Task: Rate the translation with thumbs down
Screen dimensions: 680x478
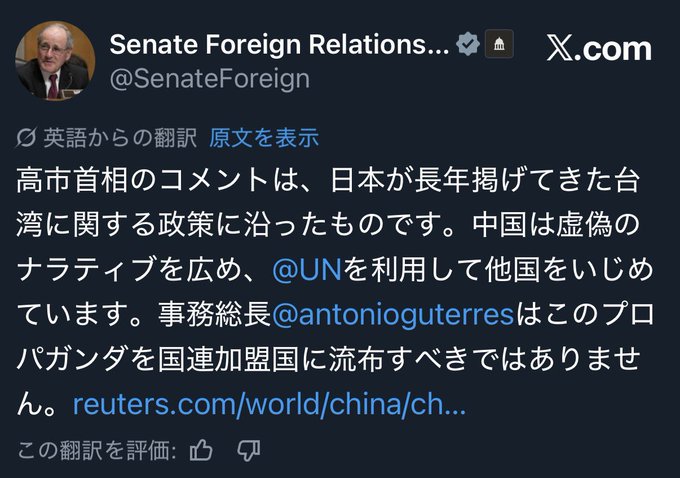Action: 249,451
